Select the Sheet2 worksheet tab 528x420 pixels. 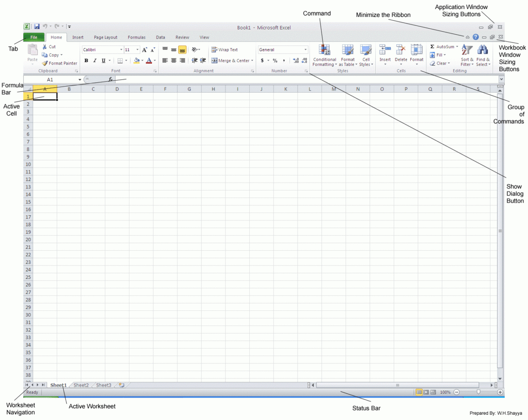[81, 385]
